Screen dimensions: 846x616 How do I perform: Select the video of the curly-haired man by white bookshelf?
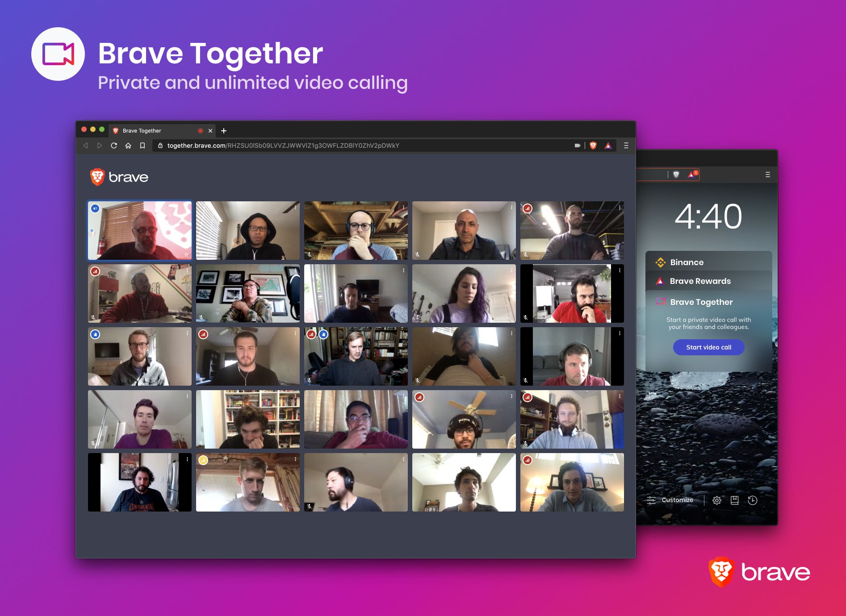tap(248, 419)
